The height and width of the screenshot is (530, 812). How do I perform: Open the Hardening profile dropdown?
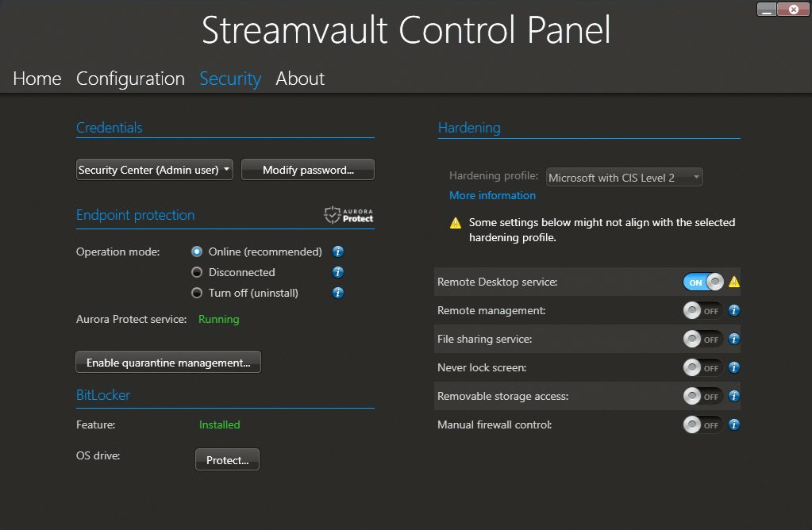624,177
